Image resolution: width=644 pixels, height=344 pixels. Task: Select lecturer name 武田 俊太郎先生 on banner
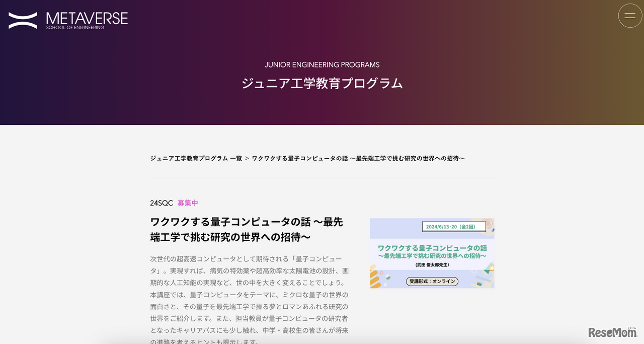[x=432, y=264]
